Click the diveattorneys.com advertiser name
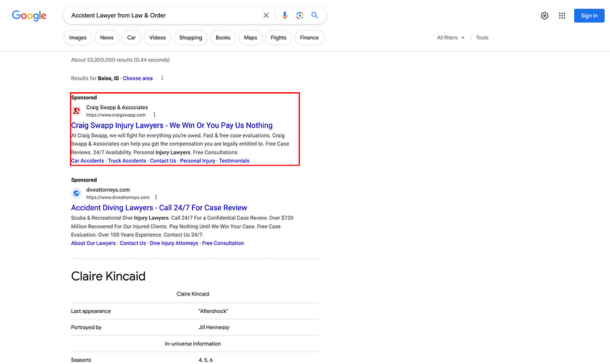This screenshot has width=610, height=364. [x=108, y=189]
